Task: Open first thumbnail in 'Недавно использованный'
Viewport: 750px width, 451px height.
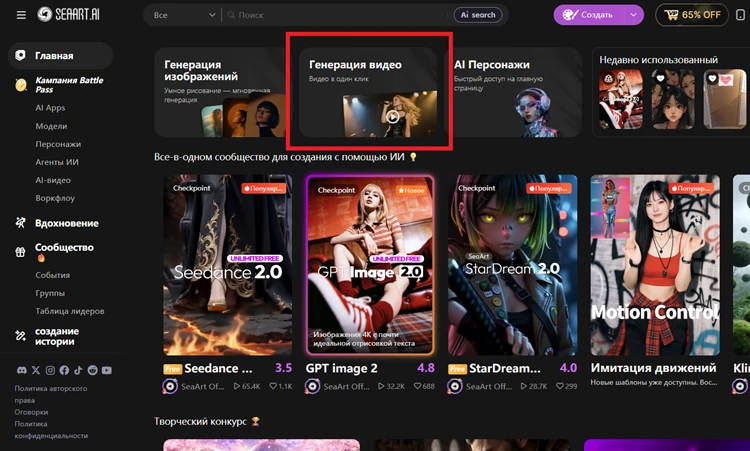Action: 621,99
